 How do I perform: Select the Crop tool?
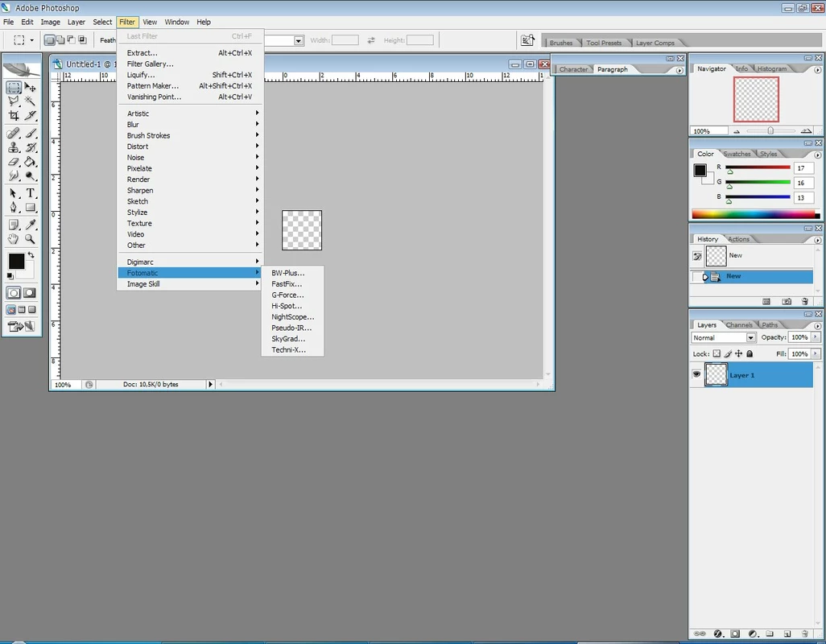[x=14, y=115]
